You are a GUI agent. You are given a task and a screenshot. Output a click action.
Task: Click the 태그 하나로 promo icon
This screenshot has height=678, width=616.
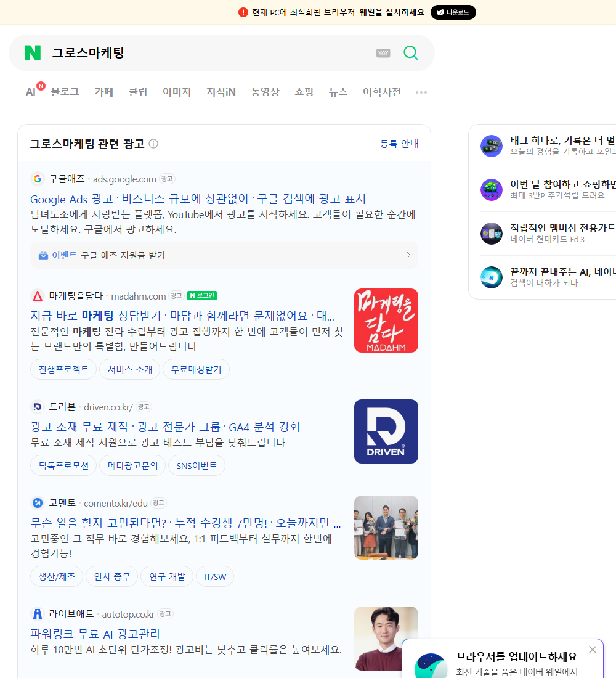492,146
